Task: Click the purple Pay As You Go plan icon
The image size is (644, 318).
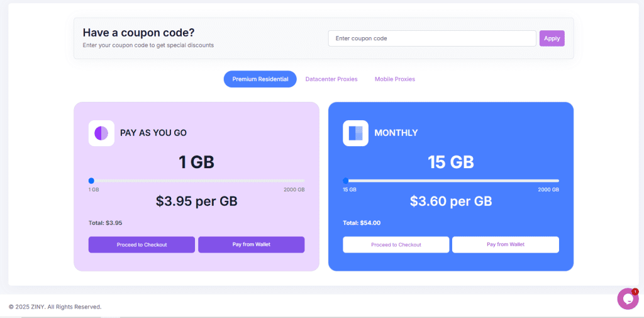Action: [101, 133]
